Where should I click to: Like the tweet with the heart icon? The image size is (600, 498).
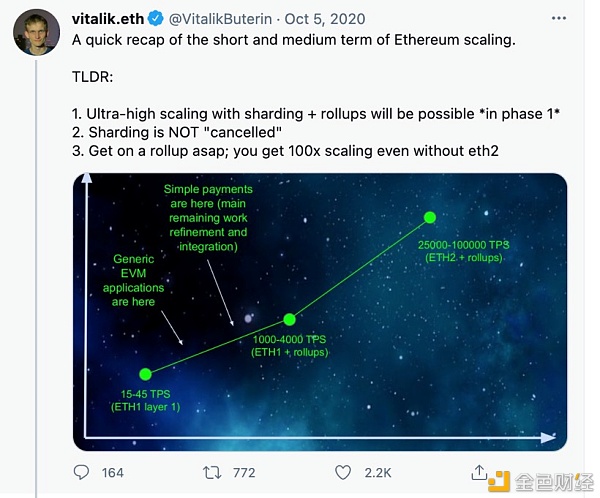pyautogui.click(x=343, y=472)
